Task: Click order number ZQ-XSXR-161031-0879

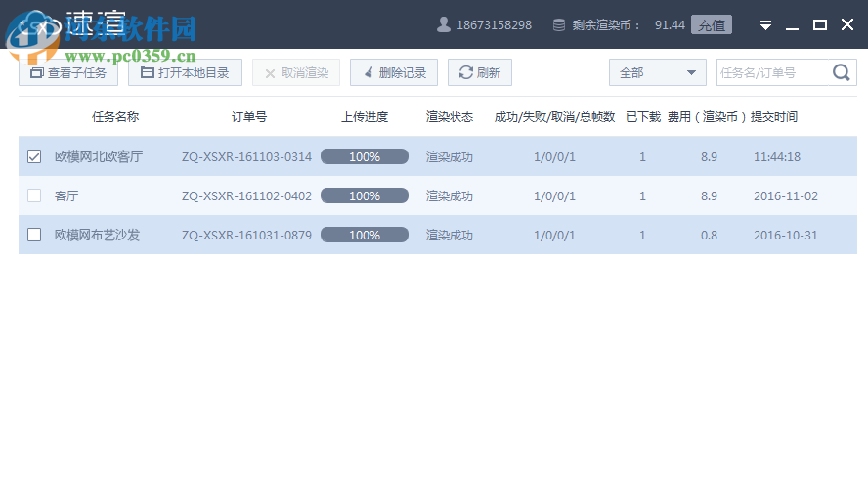Action: [x=247, y=236]
